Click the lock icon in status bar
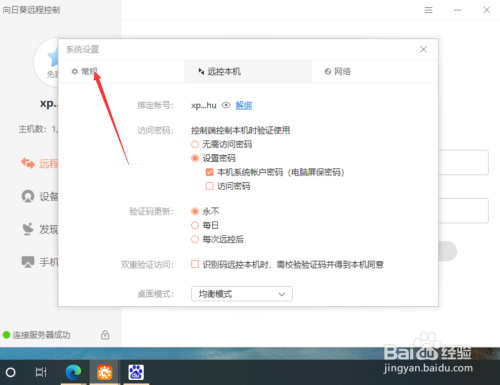 pyautogui.click(x=105, y=335)
